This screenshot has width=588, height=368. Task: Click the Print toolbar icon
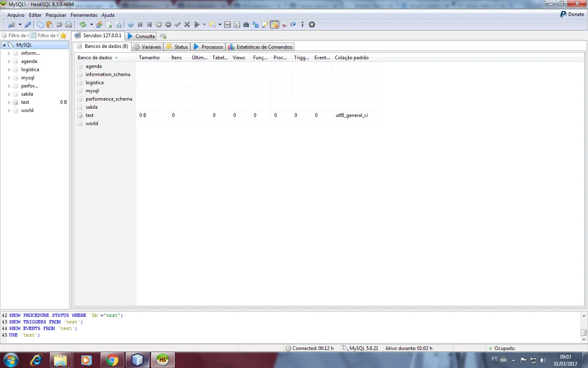[x=69, y=25]
